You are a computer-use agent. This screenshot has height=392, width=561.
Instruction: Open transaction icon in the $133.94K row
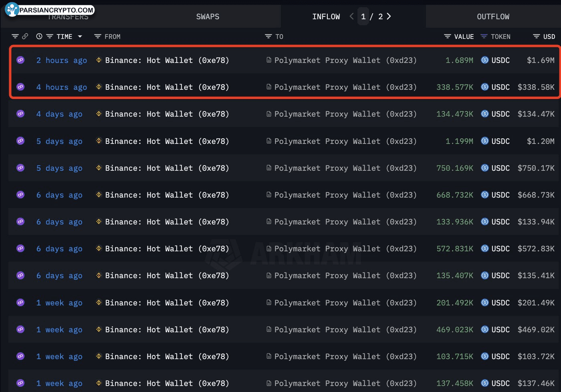tap(20, 222)
